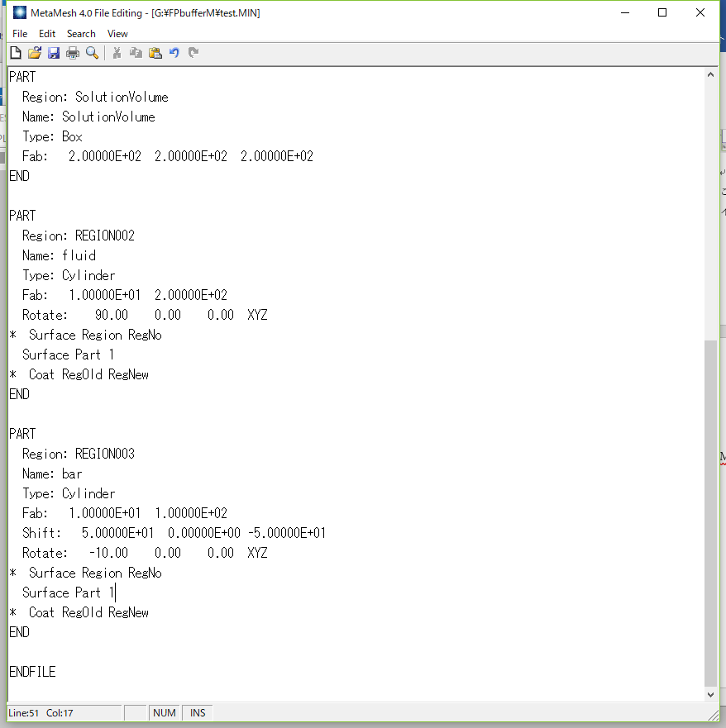Click the window resize grip at corner
The width and height of the screenshot is (726, 728).
tap(713, 715)
